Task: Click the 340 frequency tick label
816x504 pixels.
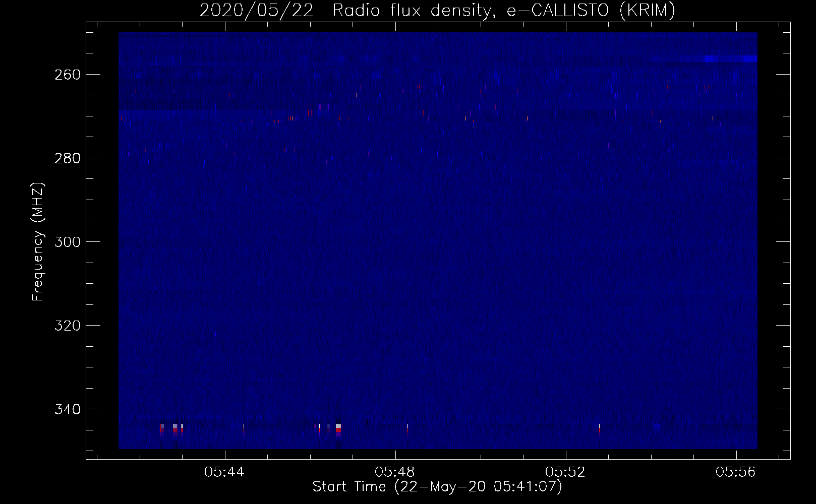Action: tap(67, 409)
